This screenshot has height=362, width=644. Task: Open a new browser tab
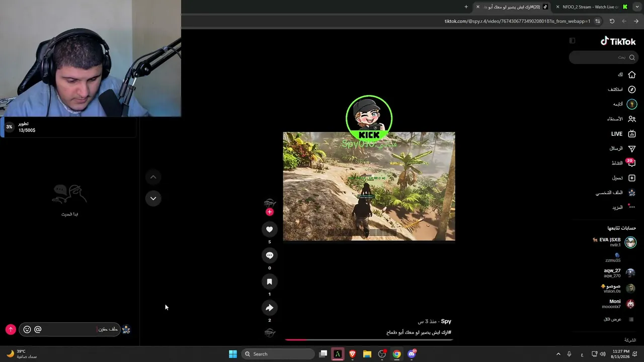[x=466, y=7]
